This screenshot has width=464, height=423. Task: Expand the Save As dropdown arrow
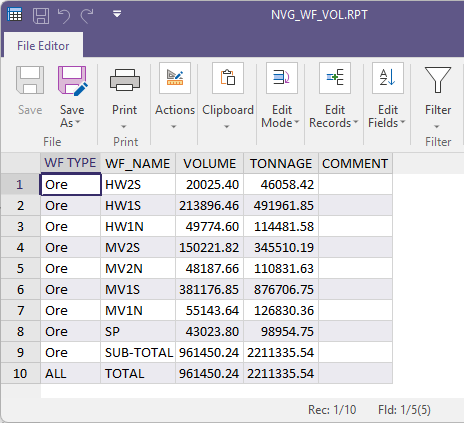[x=78, y=122]
